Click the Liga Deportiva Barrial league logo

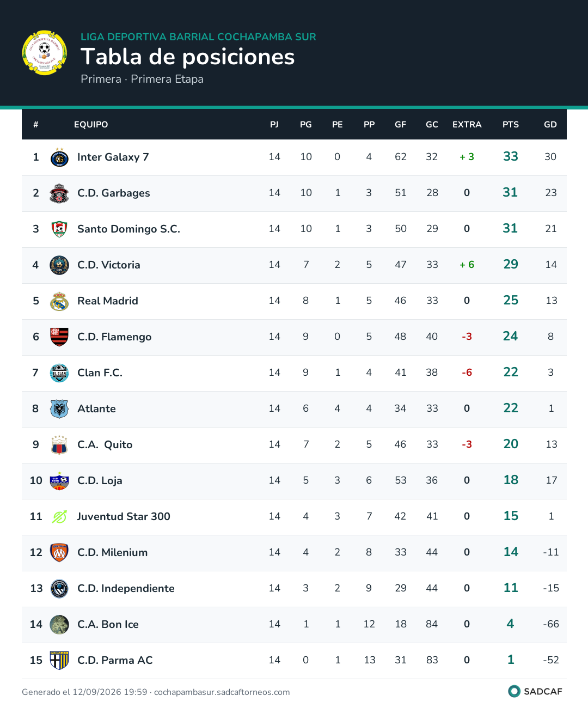45,53
